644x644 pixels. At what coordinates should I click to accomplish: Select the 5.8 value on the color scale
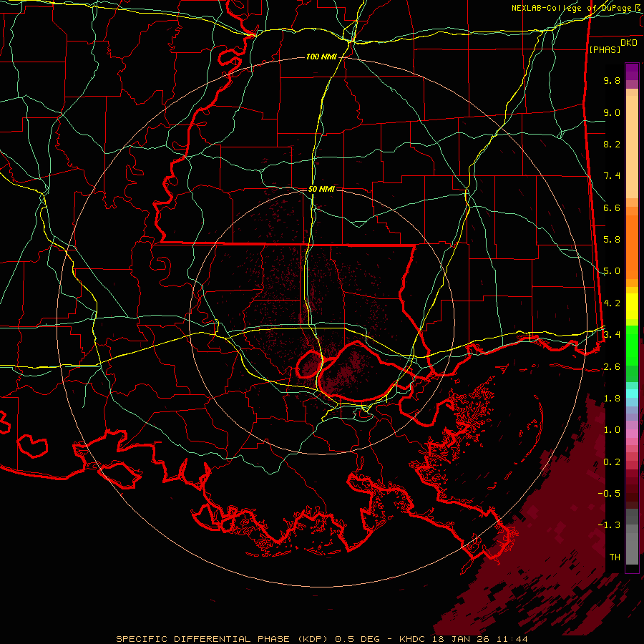[612, 240]
